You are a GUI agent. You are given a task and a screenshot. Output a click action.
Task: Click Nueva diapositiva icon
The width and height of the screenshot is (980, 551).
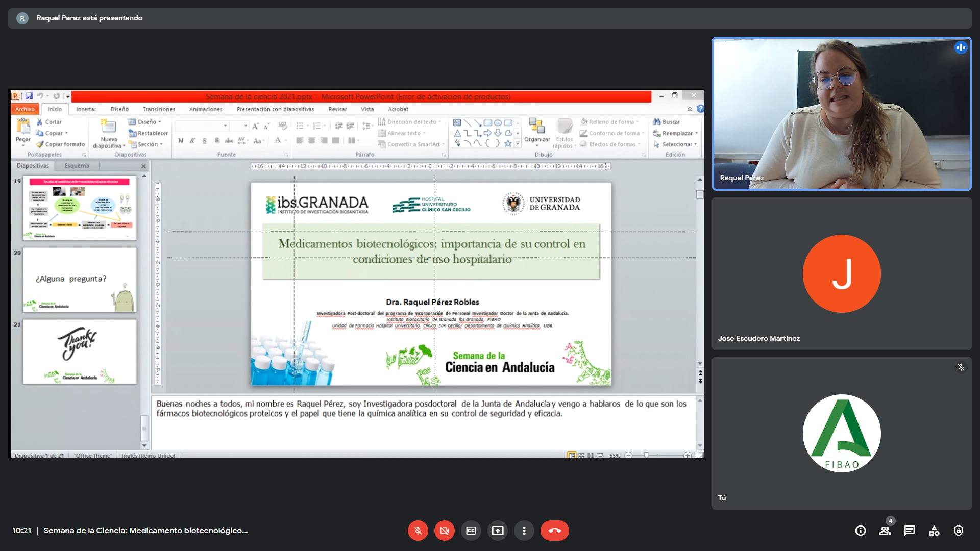(x=108, y=126)
